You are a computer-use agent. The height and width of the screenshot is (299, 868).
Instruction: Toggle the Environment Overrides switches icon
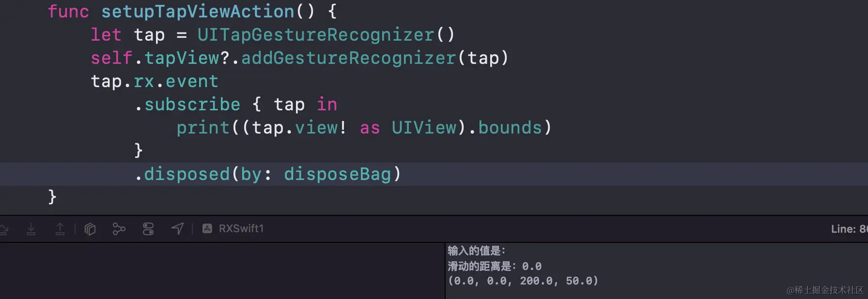point(148,229)
